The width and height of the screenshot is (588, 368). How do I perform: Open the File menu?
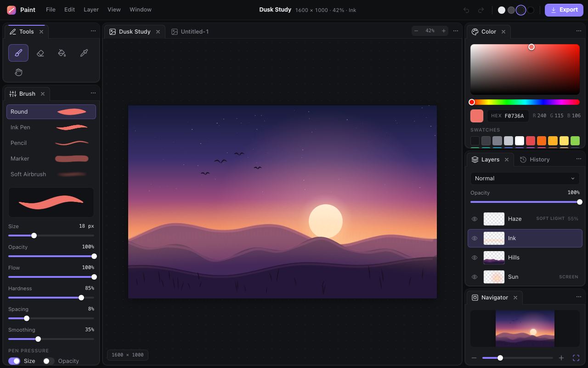tap(51, 10)
